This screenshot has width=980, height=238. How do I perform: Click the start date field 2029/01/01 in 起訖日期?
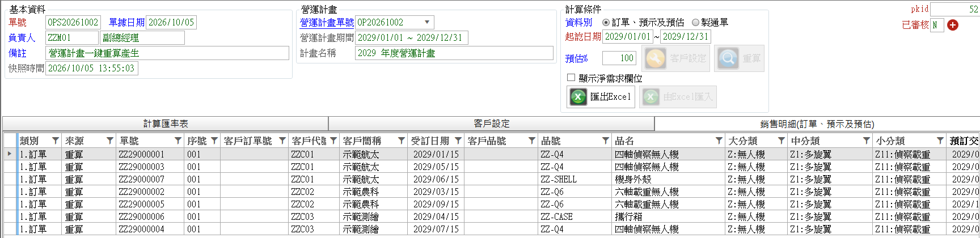click(x=627, y=37)
